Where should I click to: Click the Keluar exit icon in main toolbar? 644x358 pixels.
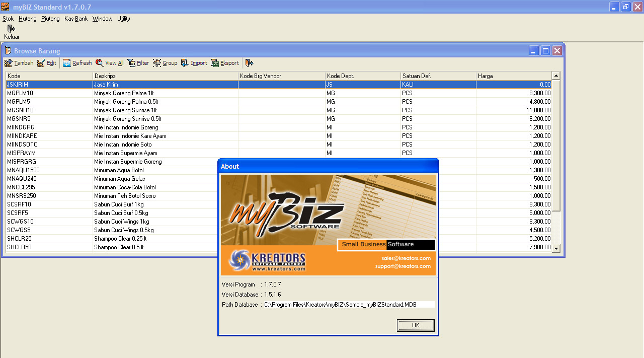[x=11, y=29]
